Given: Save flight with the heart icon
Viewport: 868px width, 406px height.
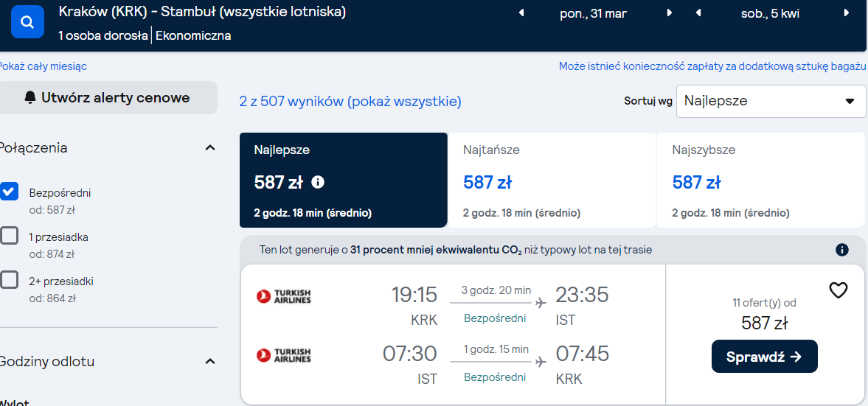Looking at the screenshot, I should (838, 290).
